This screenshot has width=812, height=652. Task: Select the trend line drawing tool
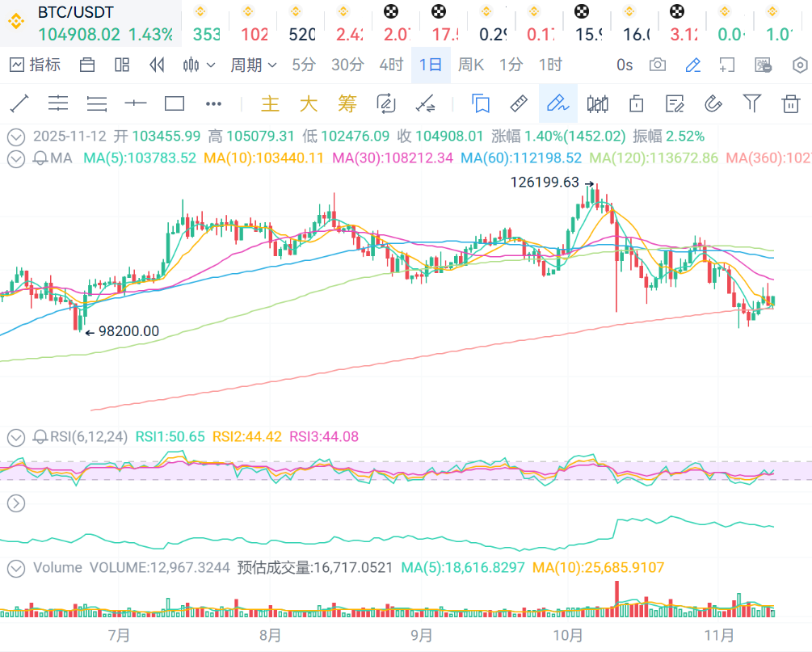(19, 103)
